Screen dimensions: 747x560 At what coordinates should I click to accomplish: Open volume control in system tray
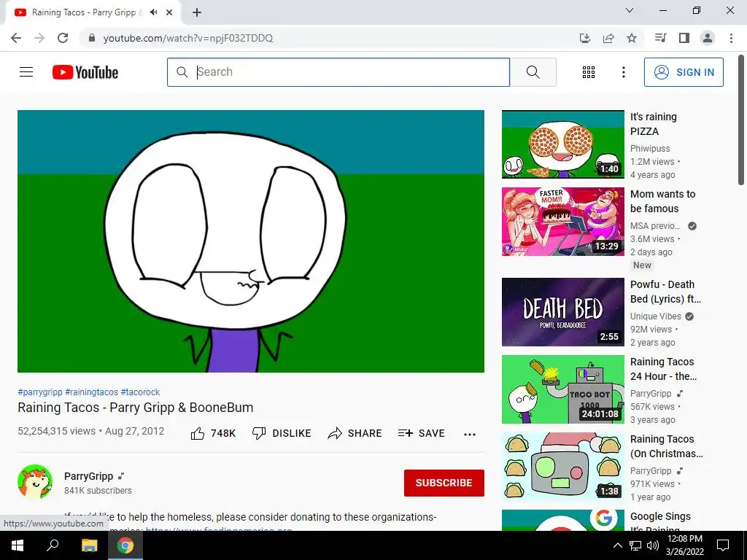point(653,545)
